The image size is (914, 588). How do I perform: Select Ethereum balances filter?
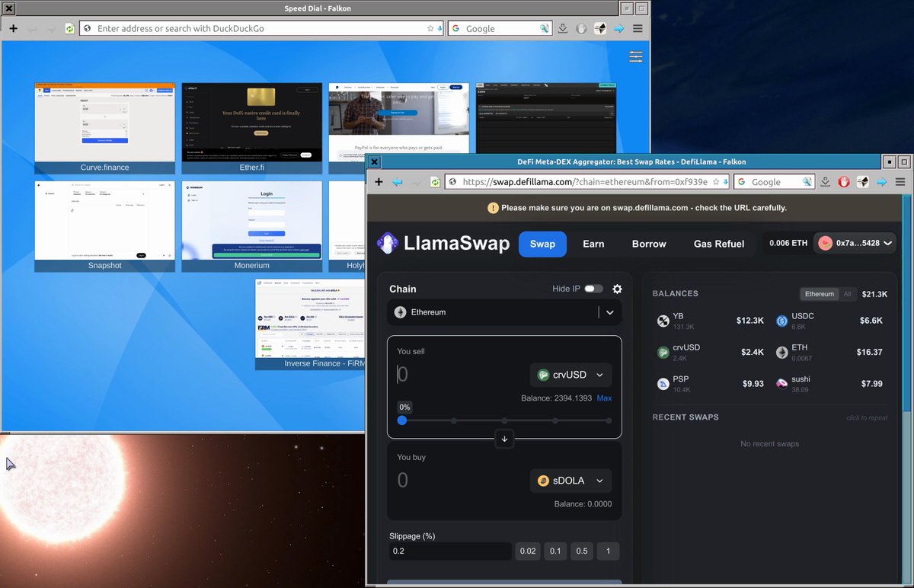pyautogui.click(x=820, y=293)
